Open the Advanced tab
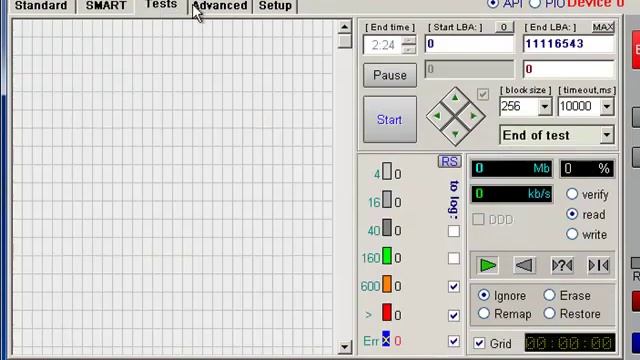The width and height of the screenshot is (640, 360). point(220,6)
